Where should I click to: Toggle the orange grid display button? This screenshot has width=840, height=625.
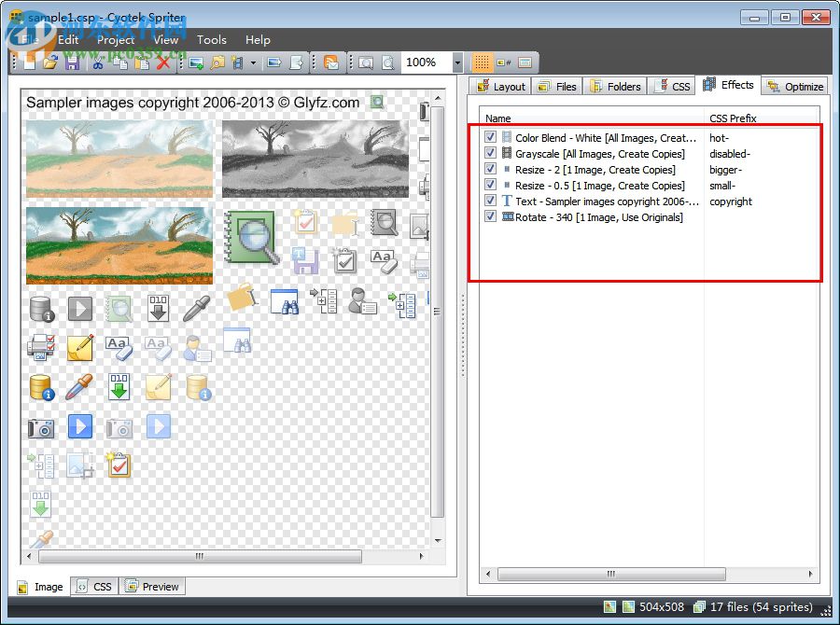[481, 62]
